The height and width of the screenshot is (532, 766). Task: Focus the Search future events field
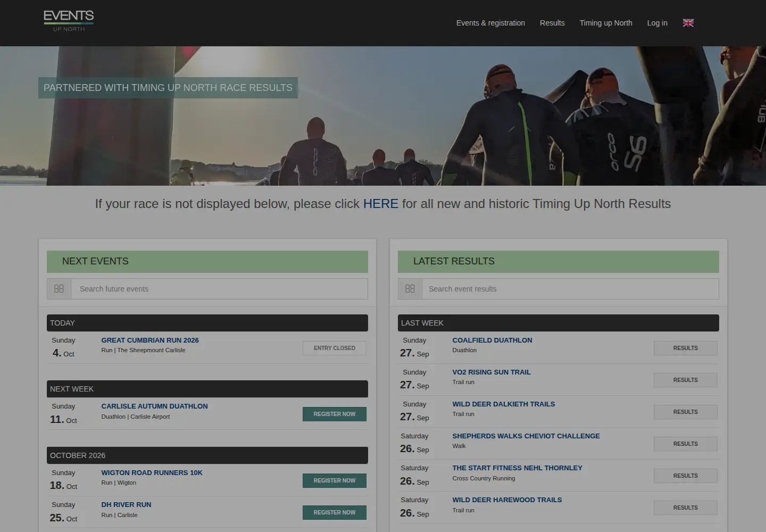[220, 289]
